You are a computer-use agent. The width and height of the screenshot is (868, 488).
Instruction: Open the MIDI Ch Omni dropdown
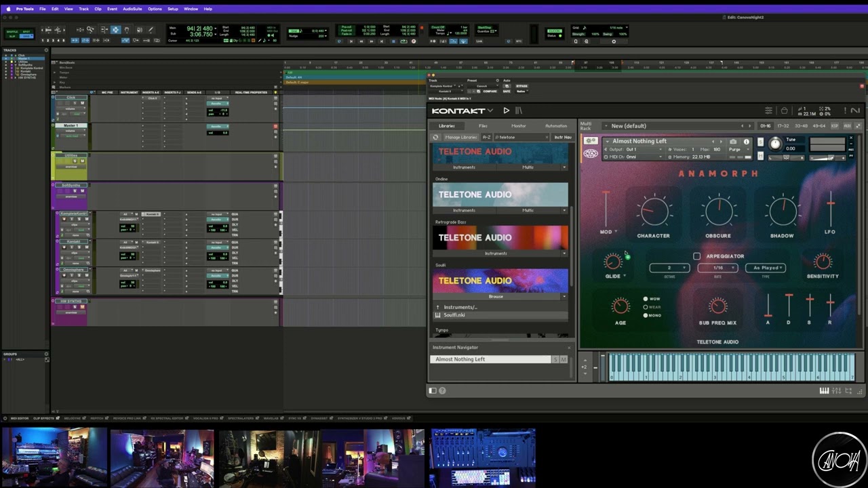pyautogui.click(x=633, y=157)
